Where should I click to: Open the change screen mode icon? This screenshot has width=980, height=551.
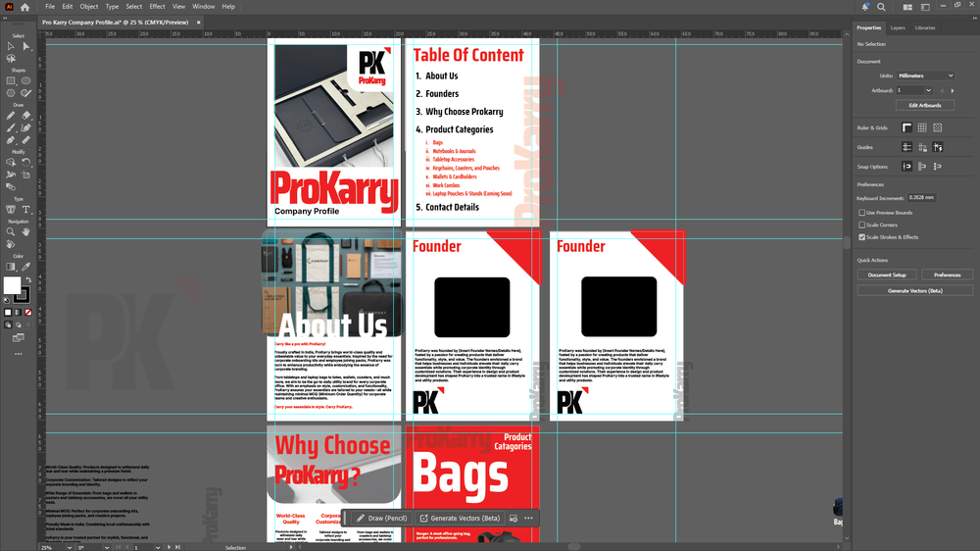tap(18, 337)
